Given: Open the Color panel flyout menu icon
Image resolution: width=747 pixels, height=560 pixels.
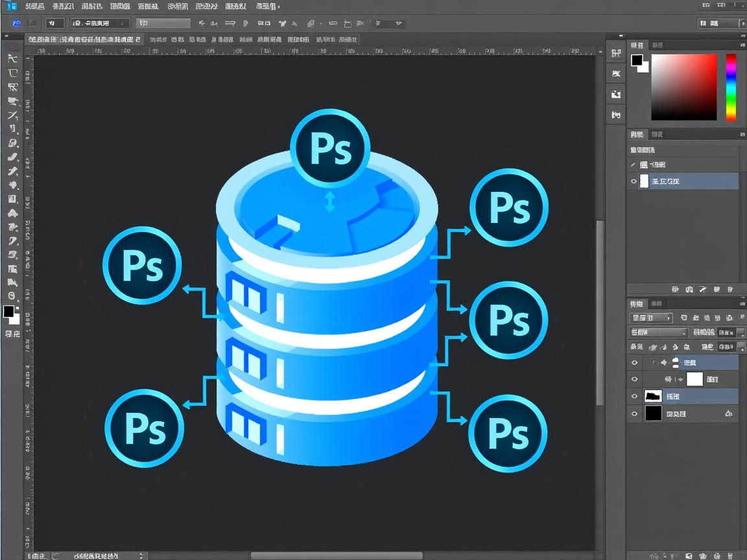Looking at the screenshot, I should coord(742,45).
